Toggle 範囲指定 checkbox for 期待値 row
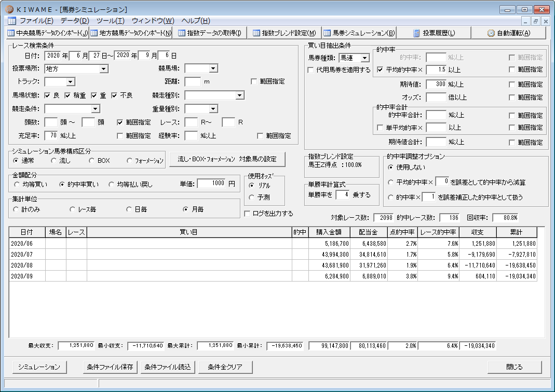 click(512, 85)
